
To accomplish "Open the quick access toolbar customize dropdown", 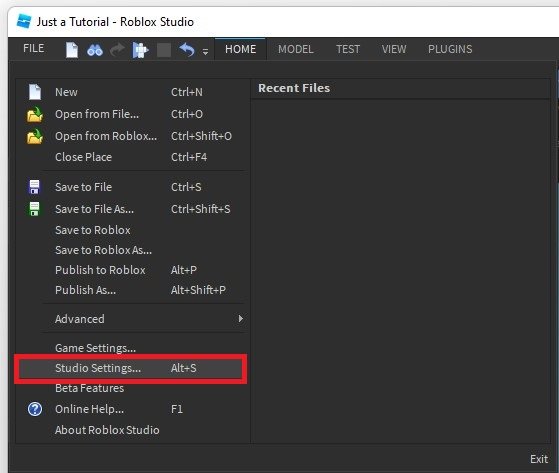I will pyautogui.click(x=205, y=52).
